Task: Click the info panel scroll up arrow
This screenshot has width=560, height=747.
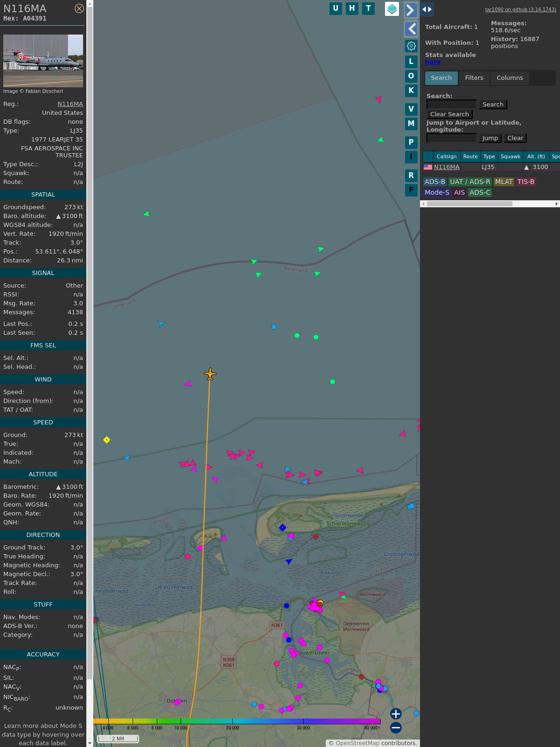Action: 90,4
